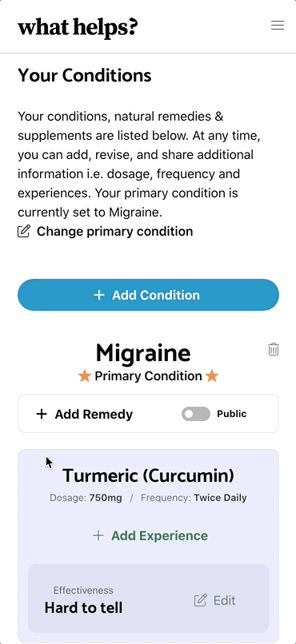
Task: Select the Turmeric (Curcumin) remedy title
Action: [149, 475]
